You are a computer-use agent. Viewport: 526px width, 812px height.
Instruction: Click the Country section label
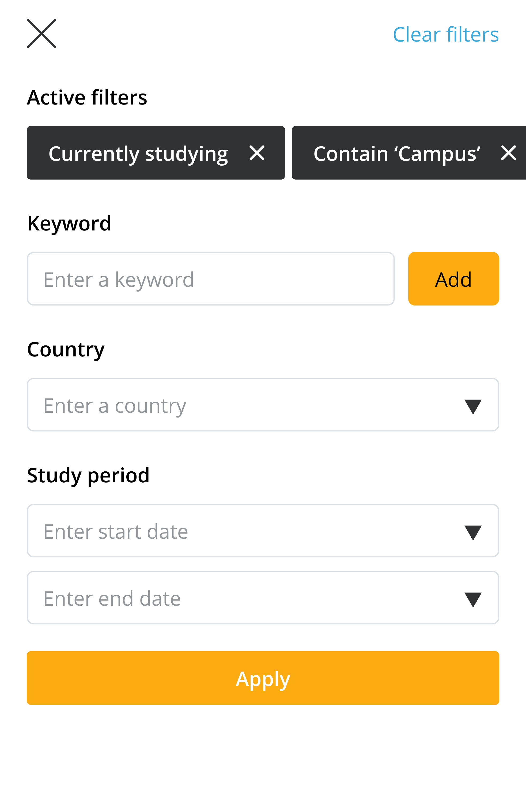point(66,349)
